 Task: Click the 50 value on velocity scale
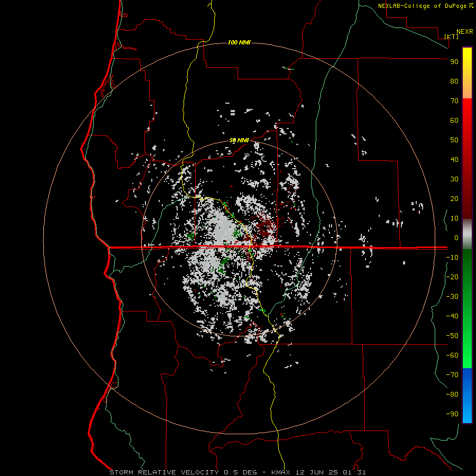[x=454, y=140]
